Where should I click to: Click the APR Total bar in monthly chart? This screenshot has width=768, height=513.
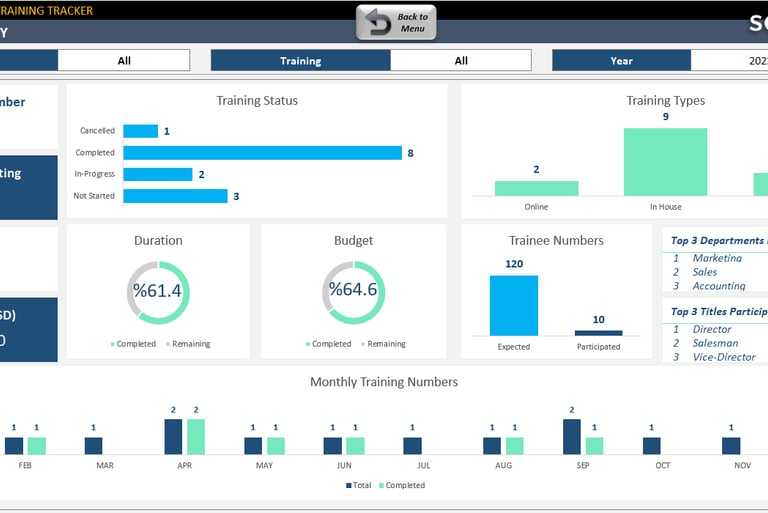173,437
